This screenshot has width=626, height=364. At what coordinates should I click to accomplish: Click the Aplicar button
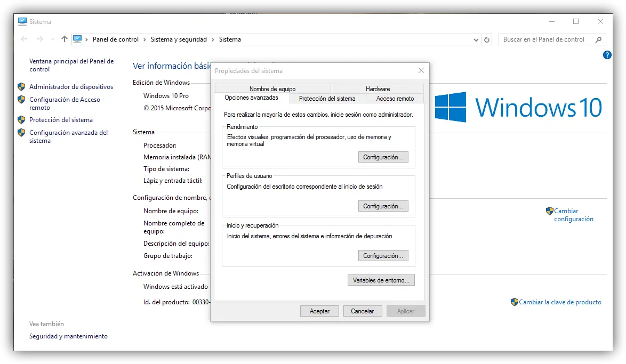406,311
